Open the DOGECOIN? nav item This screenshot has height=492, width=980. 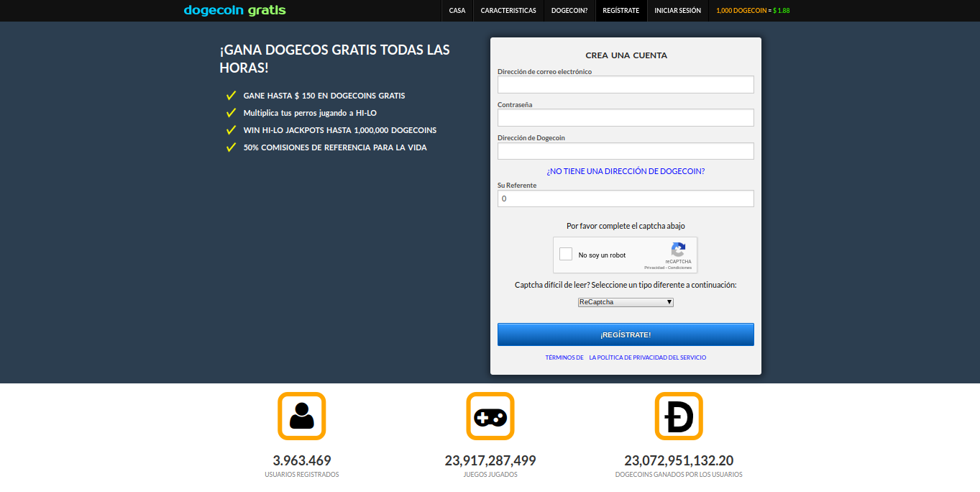(569, 11)
